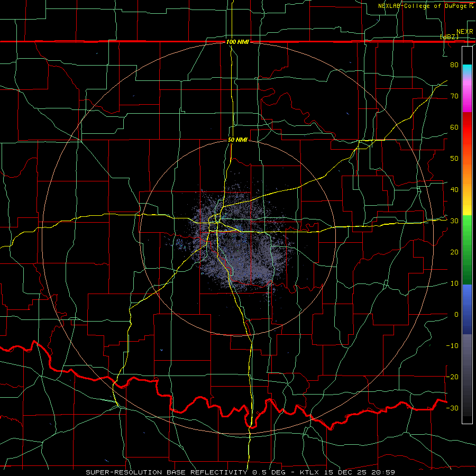Click the 40 dBZ scale value

point(454,190)
